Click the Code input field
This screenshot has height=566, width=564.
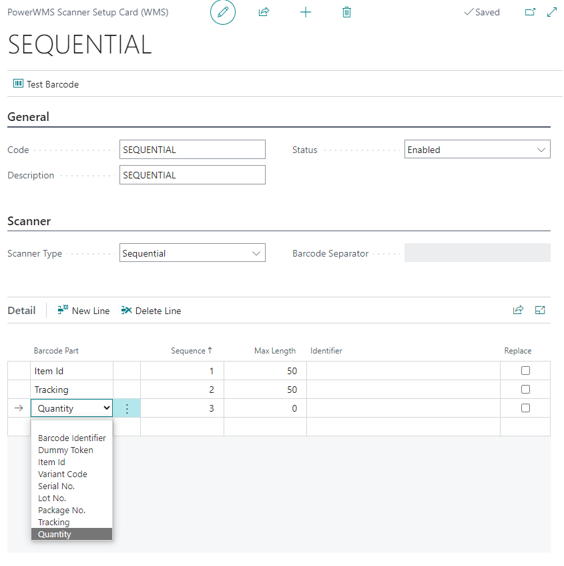point(192,149)
